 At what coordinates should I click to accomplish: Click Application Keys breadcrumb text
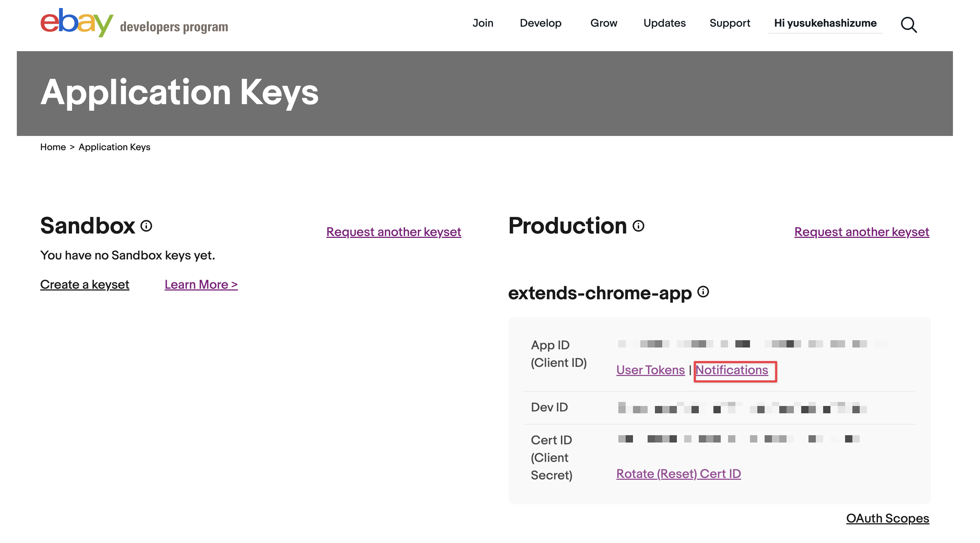coord(114,147)
